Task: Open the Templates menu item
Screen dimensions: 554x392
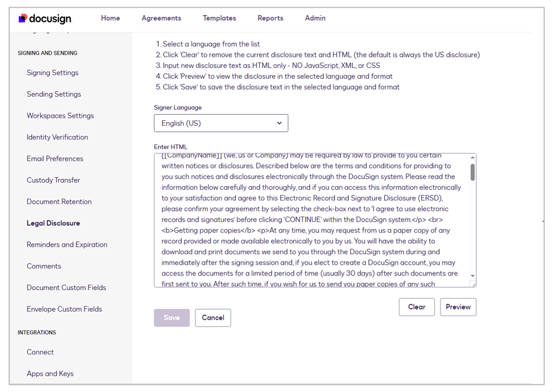Action: (x=220, y=18)
